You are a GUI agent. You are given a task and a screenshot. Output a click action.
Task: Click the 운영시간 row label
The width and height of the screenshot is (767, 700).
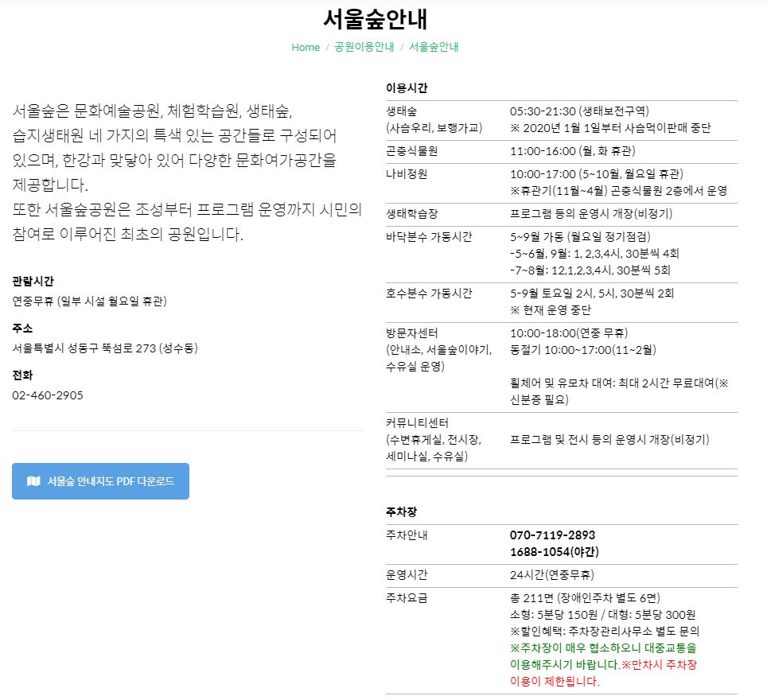pyautogui.click(x=407, y=574)
